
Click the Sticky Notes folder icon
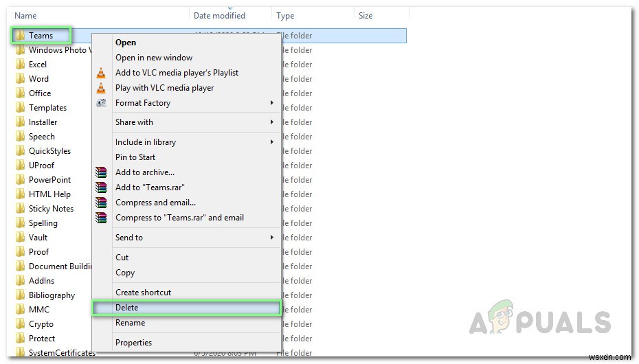click(20, 209)
